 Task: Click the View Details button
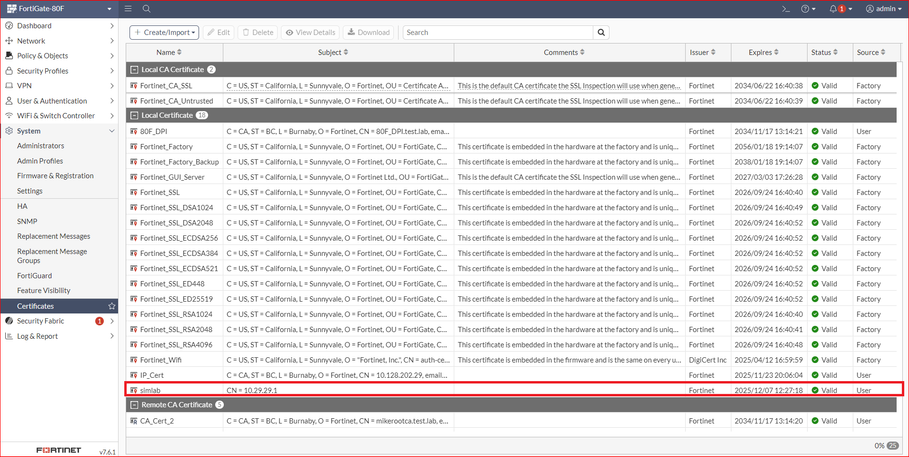tap(310, 32)
